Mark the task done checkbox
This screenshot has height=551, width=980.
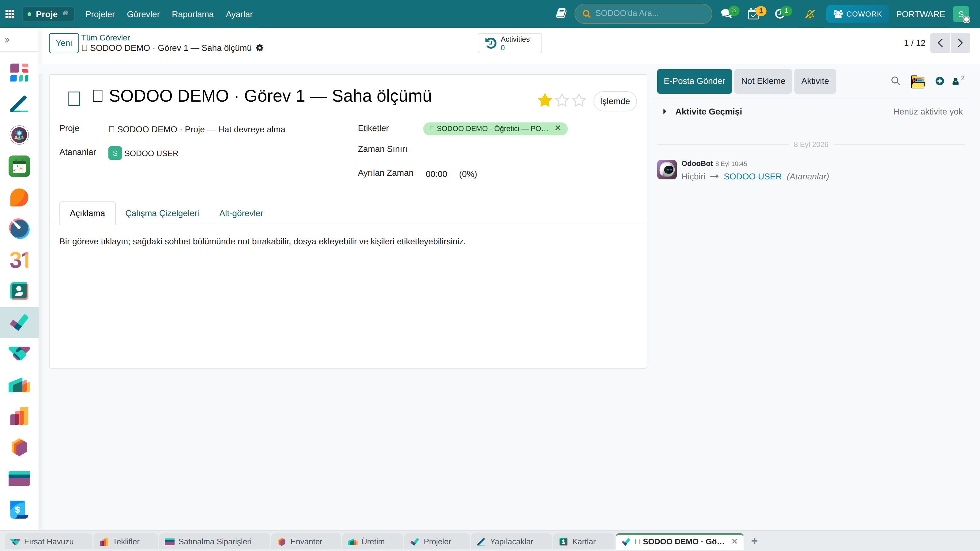tap(74, 99)
